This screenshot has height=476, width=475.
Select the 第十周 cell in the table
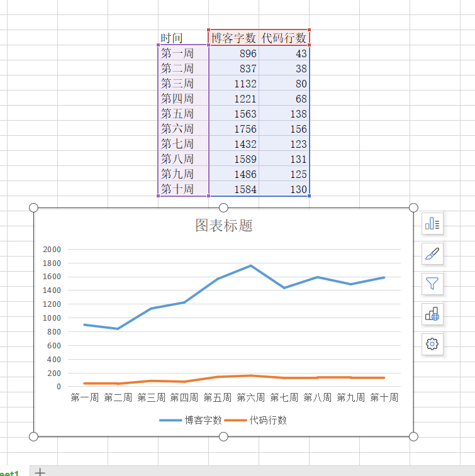pyautogui.click(x=184, y=189)
